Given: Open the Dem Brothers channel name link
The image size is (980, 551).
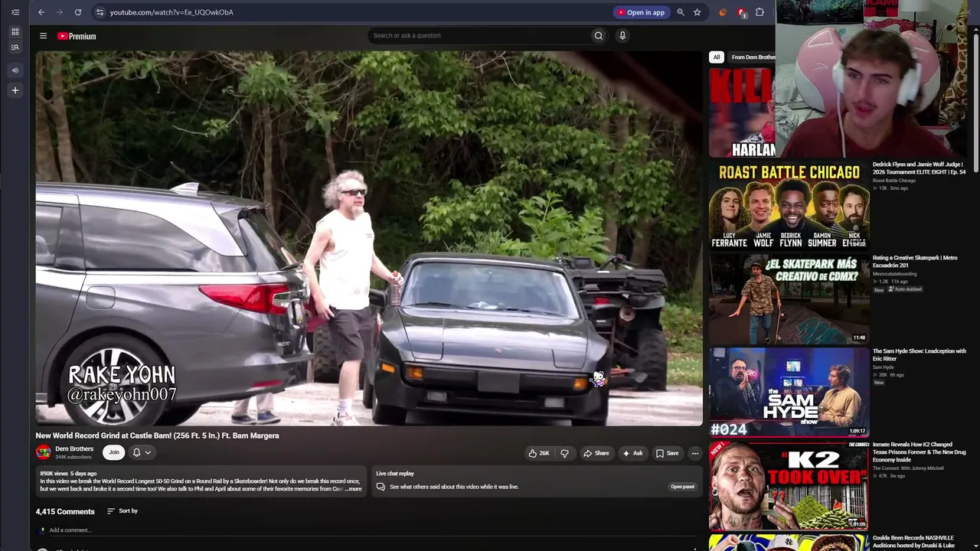Looking at the screenshot, I should 74,449.
